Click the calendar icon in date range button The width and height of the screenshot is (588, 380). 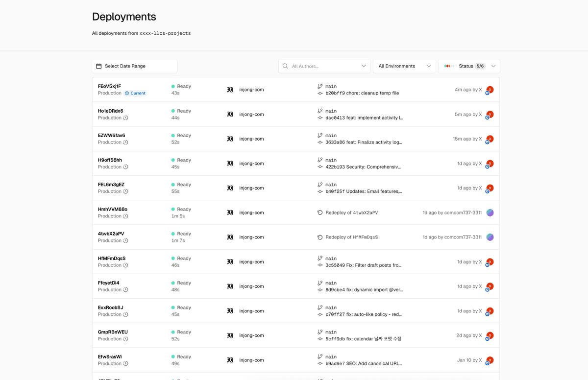coord(98,66)
